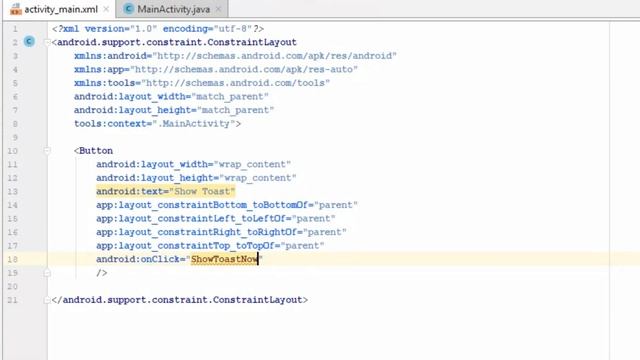Click the layout_constraintBottom_toBottomOf attribute

tap(227, 205)
